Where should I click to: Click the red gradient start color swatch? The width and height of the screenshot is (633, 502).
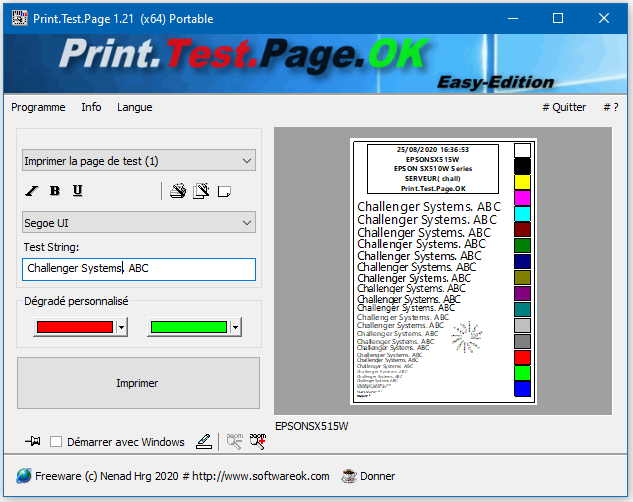(75, 327)
